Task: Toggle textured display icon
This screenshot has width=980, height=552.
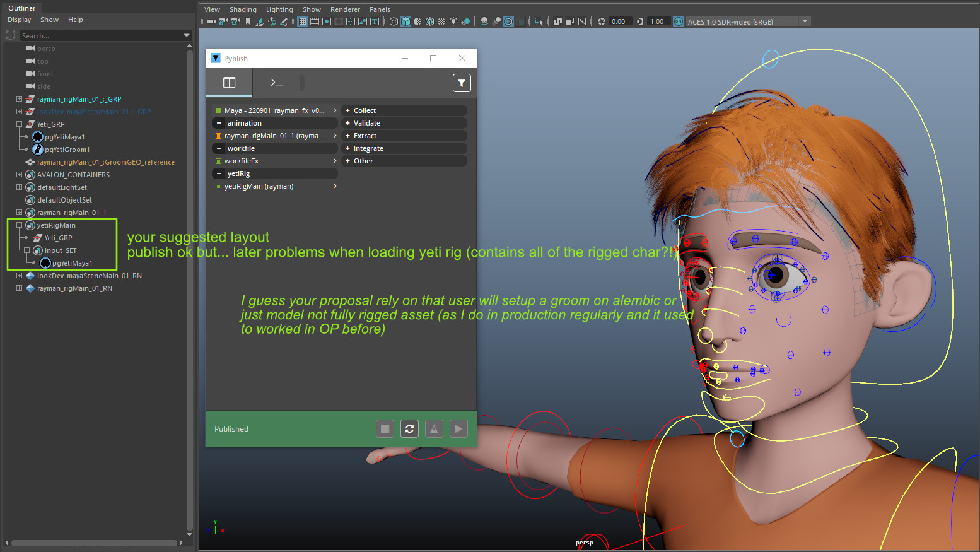Action: [x=441, y=21]
